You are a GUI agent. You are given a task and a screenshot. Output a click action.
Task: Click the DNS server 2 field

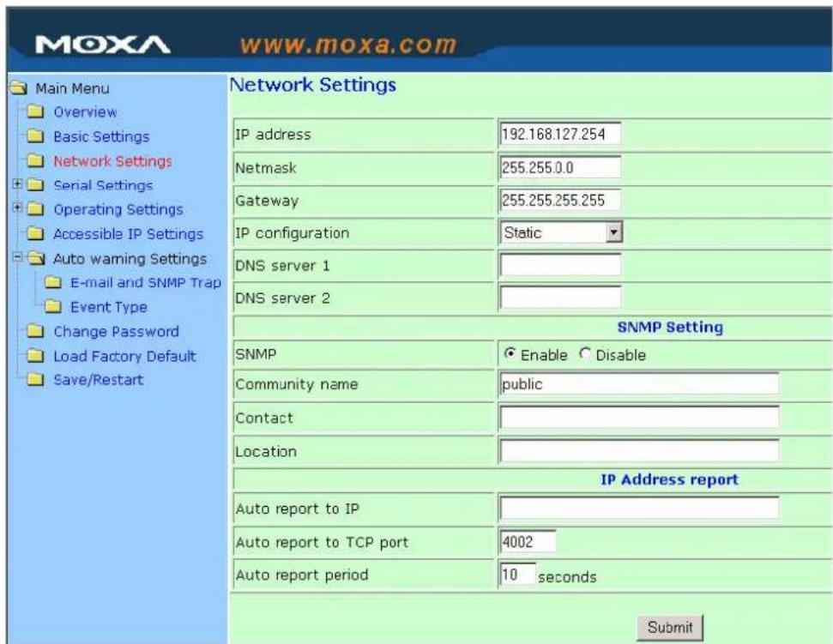pos(560,297)
